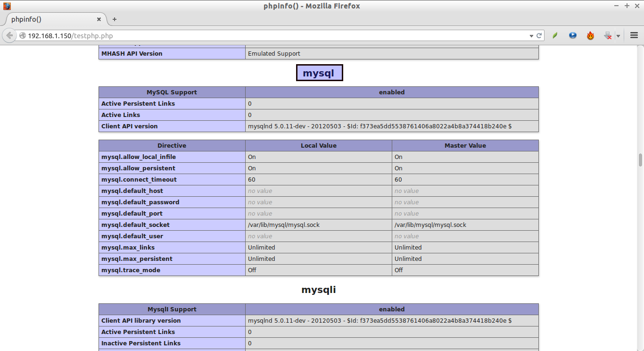The image size is (644, 351).
Task: Open the Firefox hamburger menu
Action: coord(634,35)
